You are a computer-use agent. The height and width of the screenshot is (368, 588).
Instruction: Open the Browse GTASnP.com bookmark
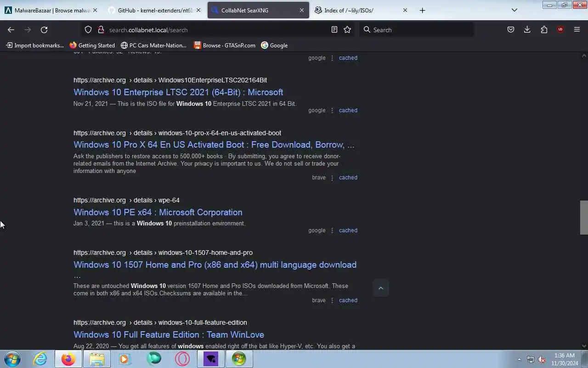click(224, 45)
